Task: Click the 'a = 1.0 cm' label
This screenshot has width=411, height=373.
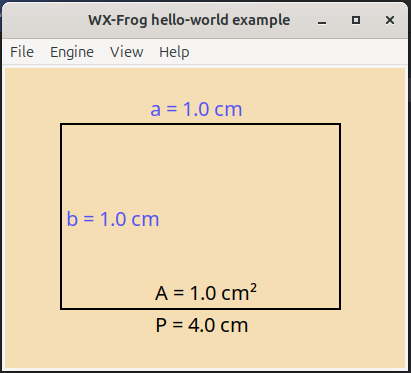Action: coord(196,109)
